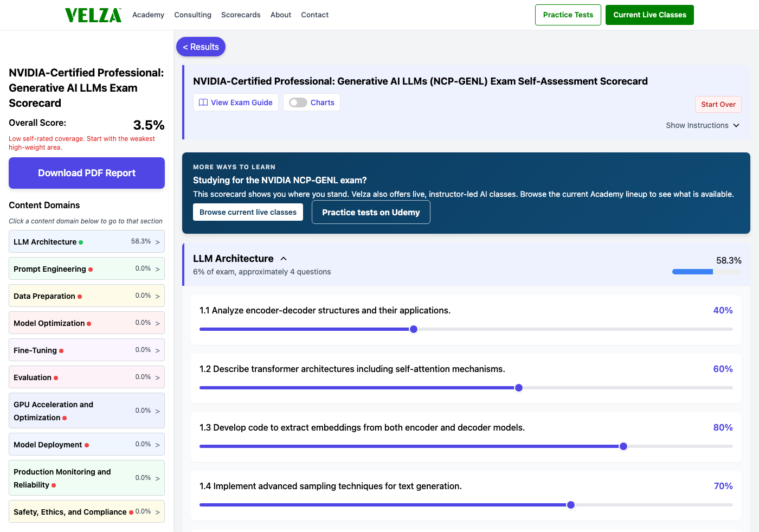The height and width of the screenshot is (532, 759).
Task: Click the 70% value for item 1.4
Action: click(x=723, y=486)
